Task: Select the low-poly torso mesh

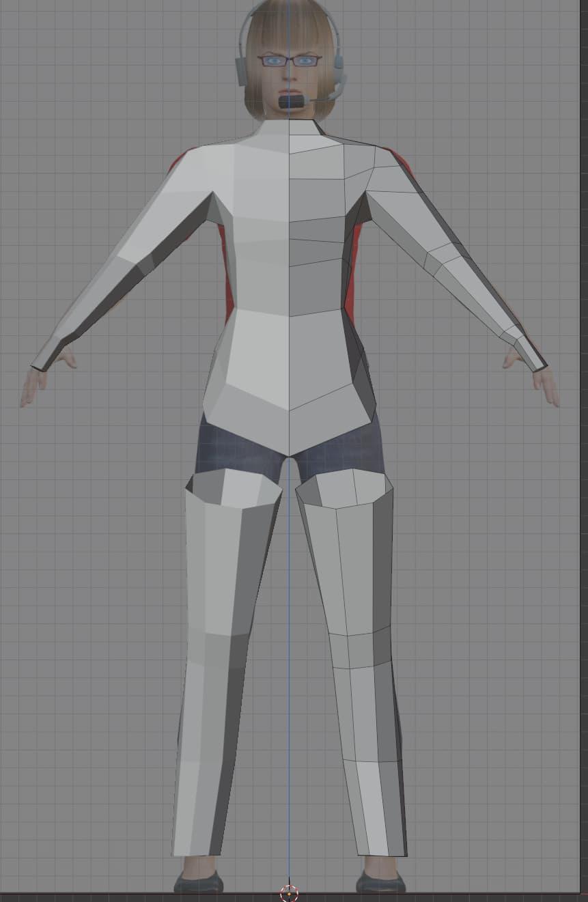Action: [x=289, y=287]
